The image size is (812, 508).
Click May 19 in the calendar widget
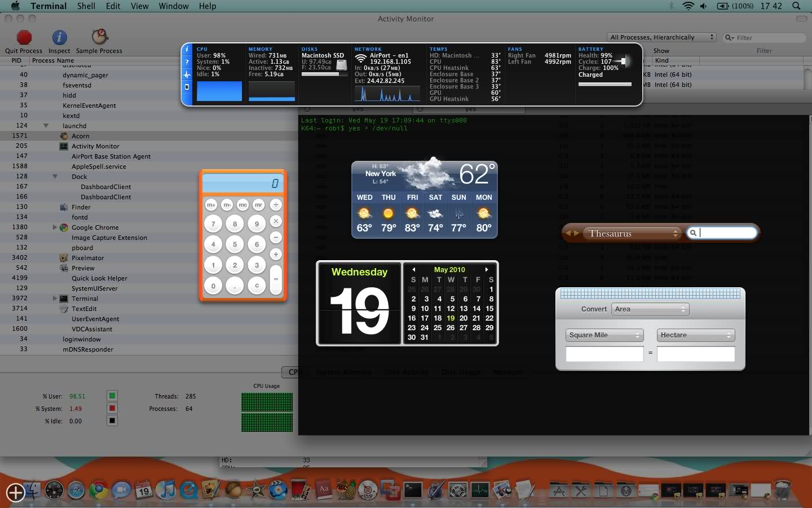click(451, 318)
